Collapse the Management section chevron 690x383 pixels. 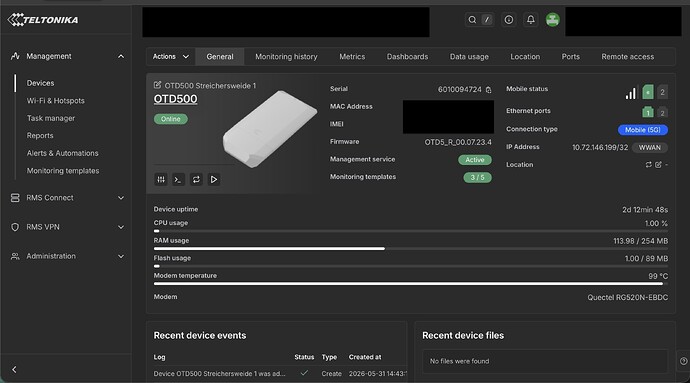point(121,56)
